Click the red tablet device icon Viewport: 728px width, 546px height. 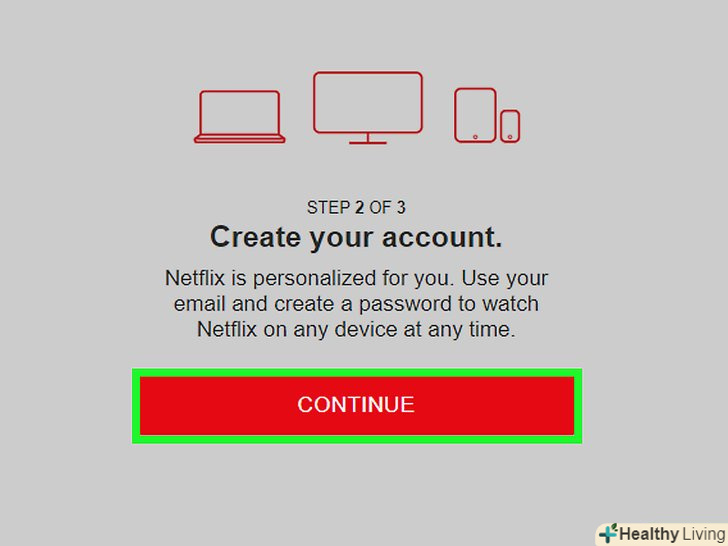click(475, 115)
